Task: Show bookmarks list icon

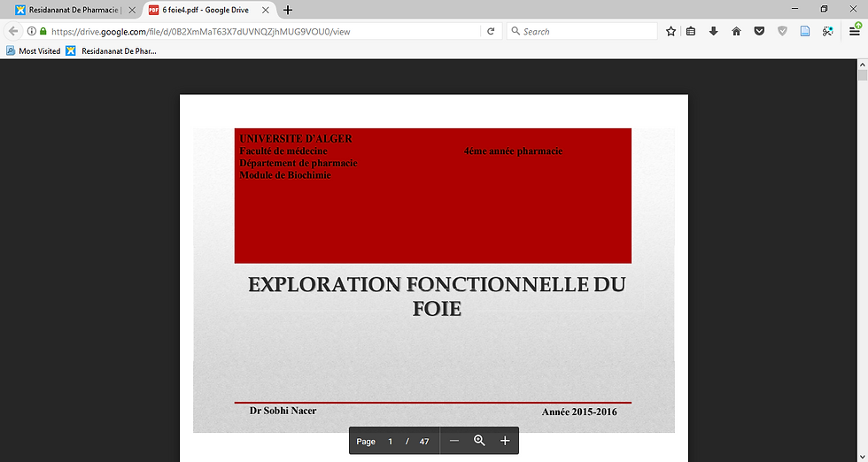Action: click(691, 32)
